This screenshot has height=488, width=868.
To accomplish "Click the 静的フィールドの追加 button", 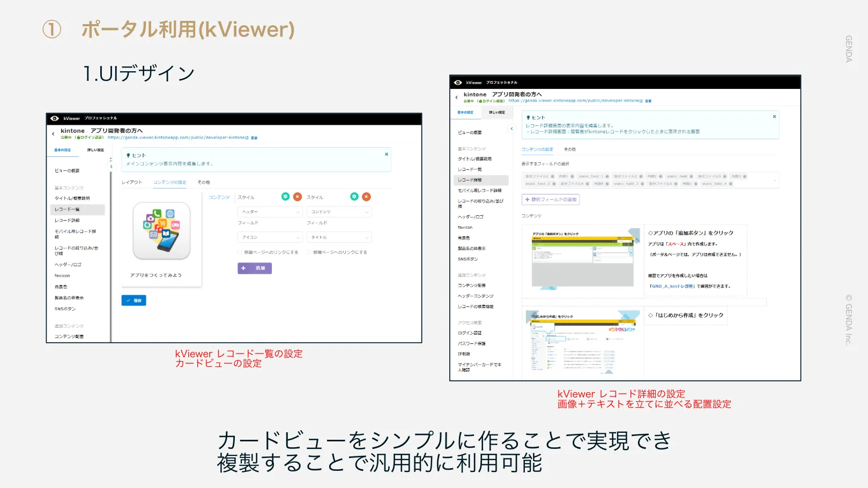I will click(x=551, y=200).
